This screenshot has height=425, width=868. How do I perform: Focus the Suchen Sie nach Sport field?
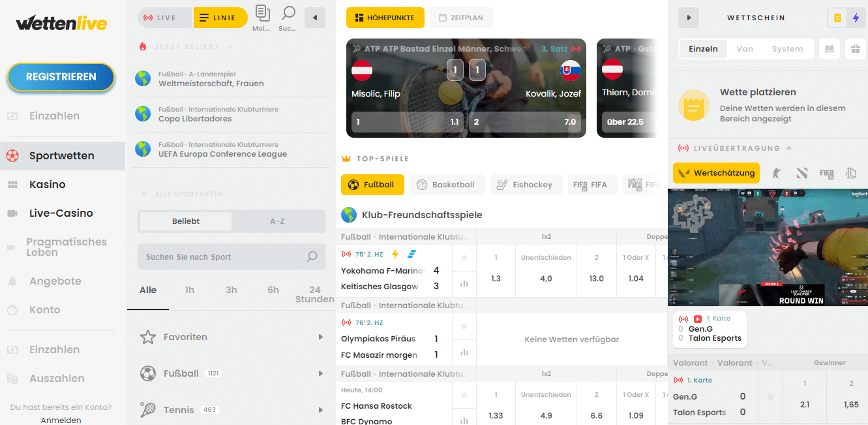232,257
